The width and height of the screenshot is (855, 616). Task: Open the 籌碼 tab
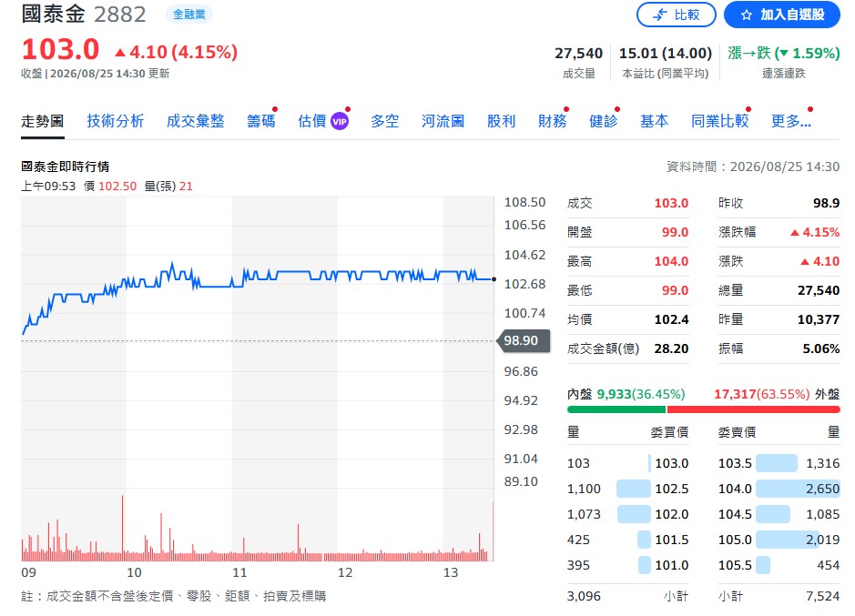(x=261, y=121)
